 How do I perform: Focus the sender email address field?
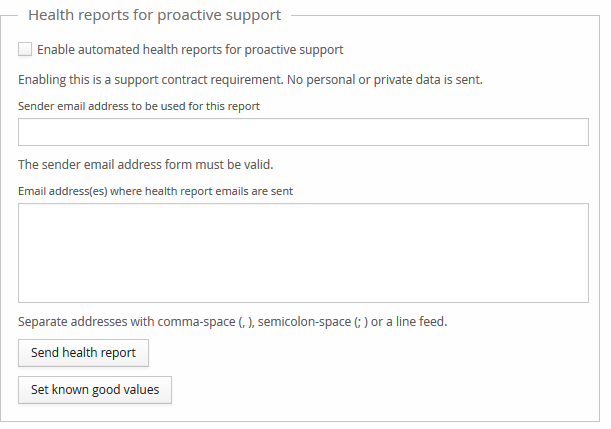(x=303, y=132)
